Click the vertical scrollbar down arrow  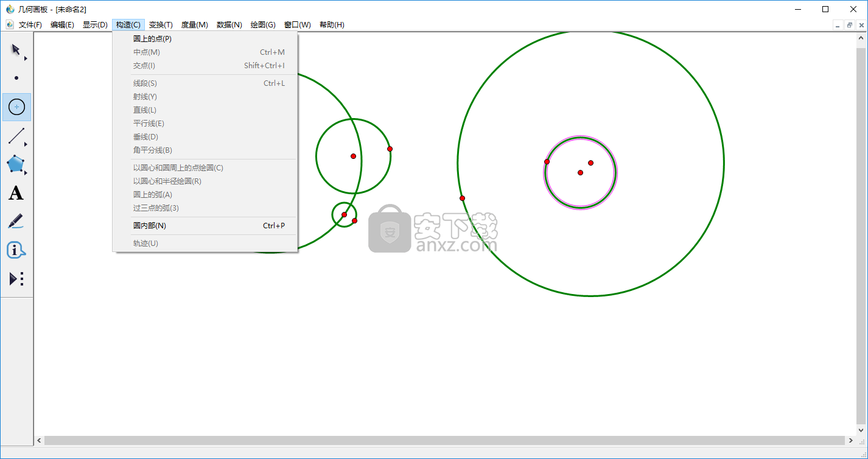point(861,430)
